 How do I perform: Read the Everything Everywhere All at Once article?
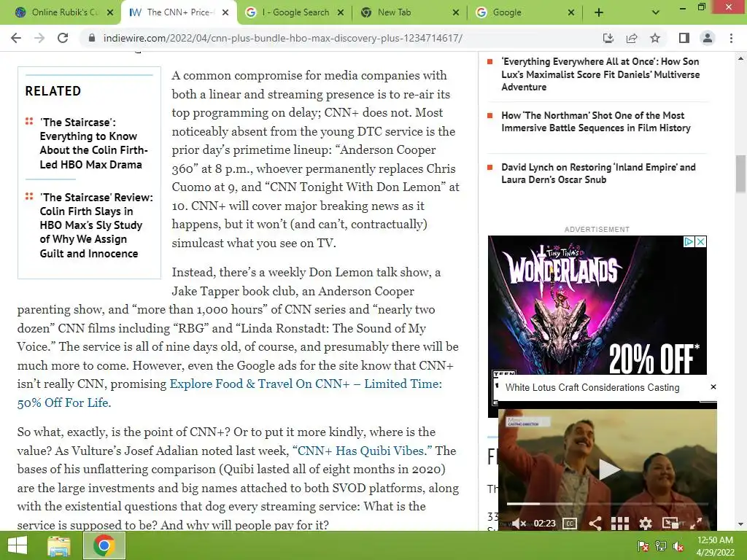[x=600, y=74]
